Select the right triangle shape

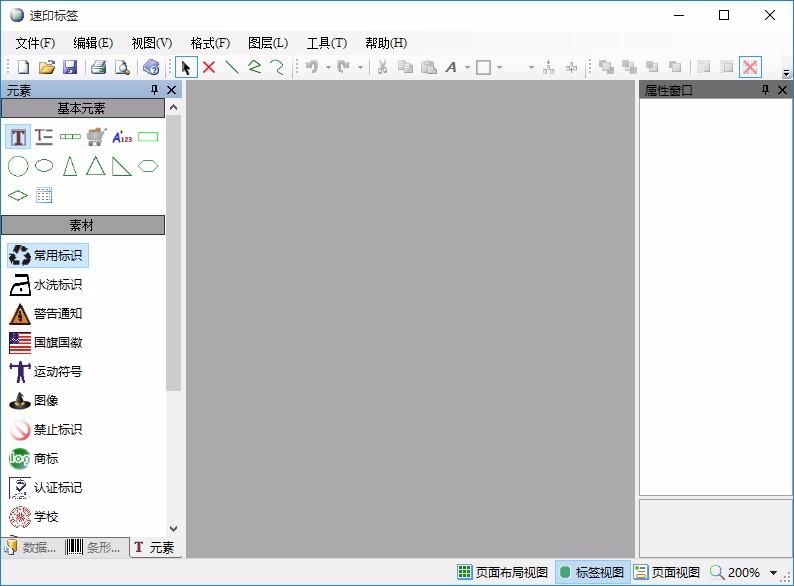pyautogui.click(x=122, y=166)
